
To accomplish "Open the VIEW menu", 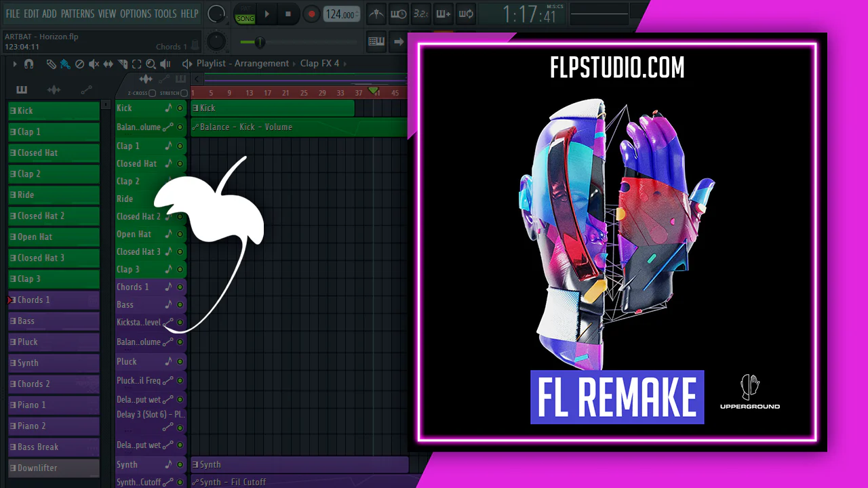I will pyautogui.click(x=107, y=14).
